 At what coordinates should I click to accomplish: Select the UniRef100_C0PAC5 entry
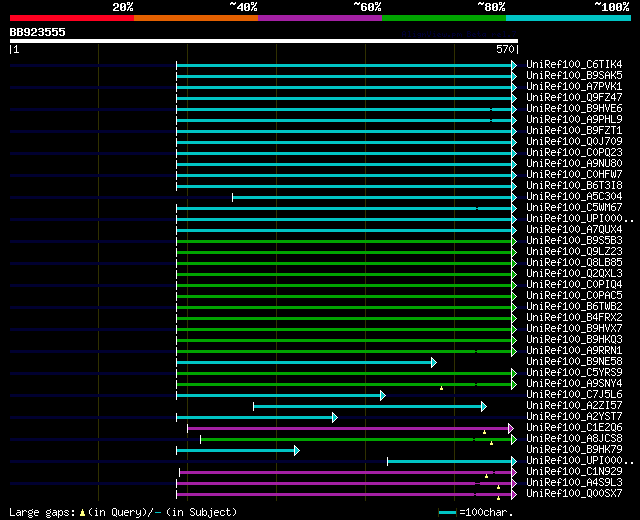(574, 296)
